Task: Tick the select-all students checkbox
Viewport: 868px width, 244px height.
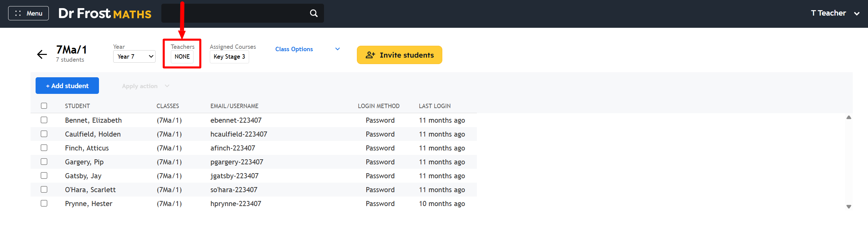Action: pos(44,106)
